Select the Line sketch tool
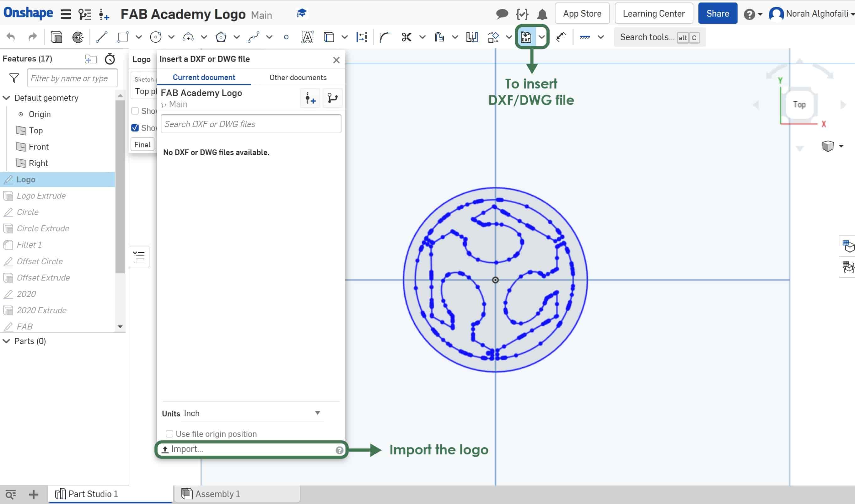The height and width of the screenshot is (504, 855). click(x=102, y=37)
